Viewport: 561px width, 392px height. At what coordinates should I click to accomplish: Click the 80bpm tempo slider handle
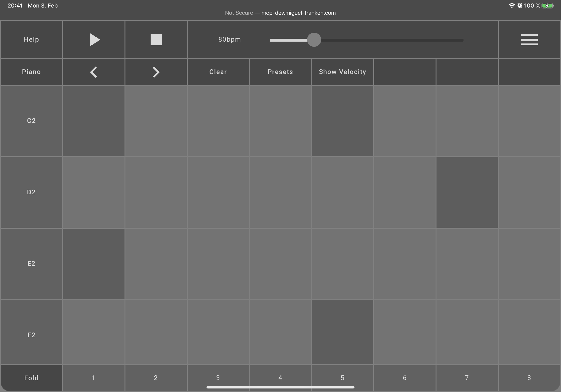[x=314, y=40]
